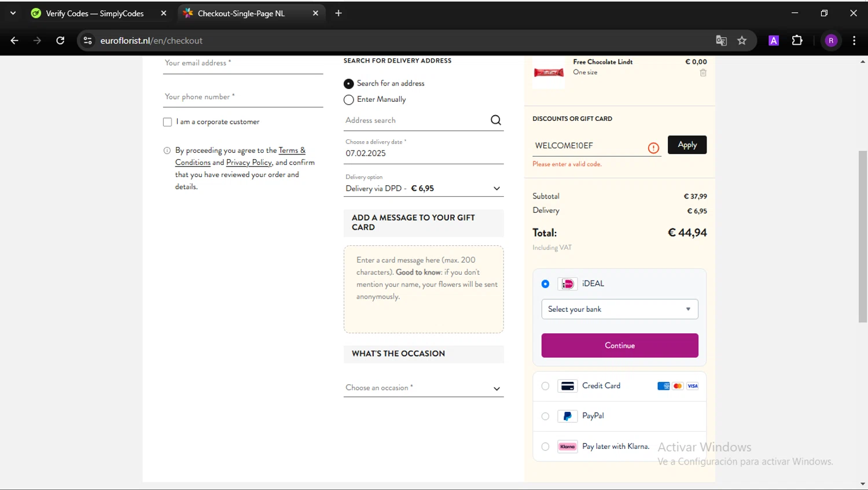Open the Choose an occasion dropdown

424,388
